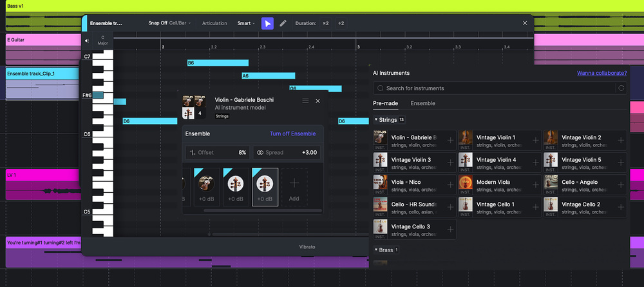Add Vintage Violin 1 with plus icon
The width and height of the screenshot is (644, 287).
coord(535,140)
